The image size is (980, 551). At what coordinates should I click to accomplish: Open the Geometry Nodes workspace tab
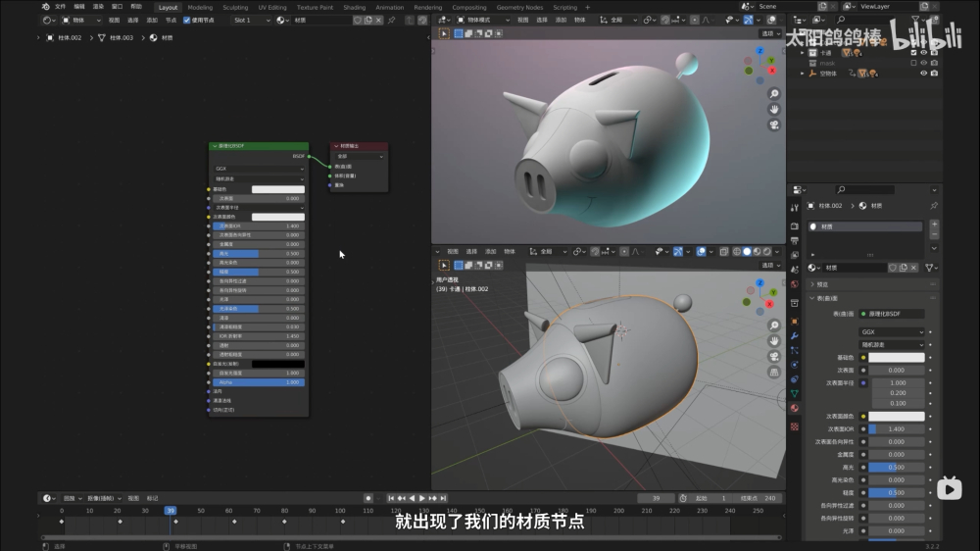[519, 8]
